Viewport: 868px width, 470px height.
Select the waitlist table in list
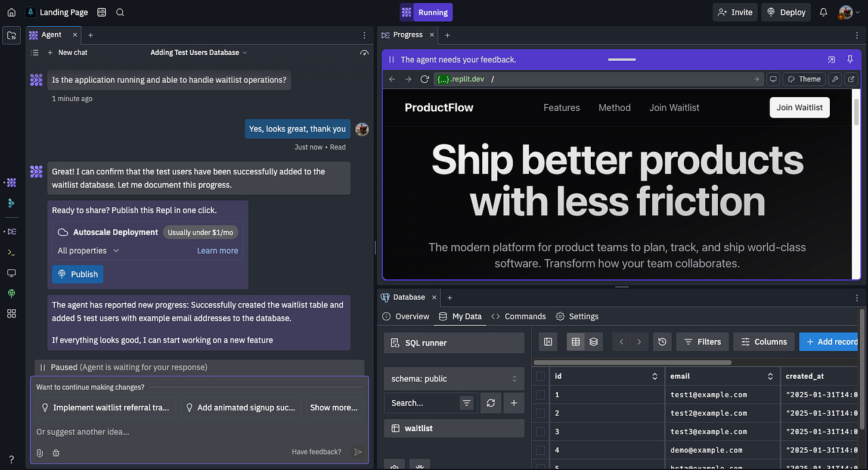pyautogui.click(x=454, y=428)
